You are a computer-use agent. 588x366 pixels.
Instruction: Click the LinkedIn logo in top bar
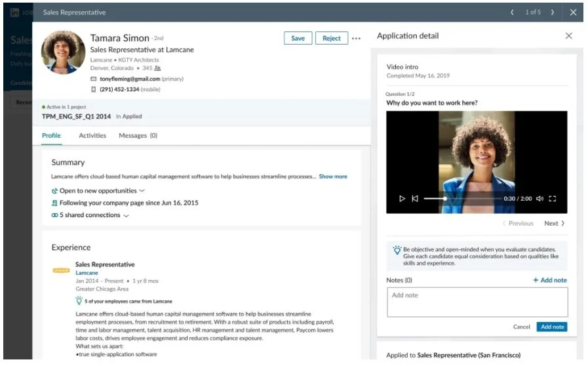pos(14,12)
